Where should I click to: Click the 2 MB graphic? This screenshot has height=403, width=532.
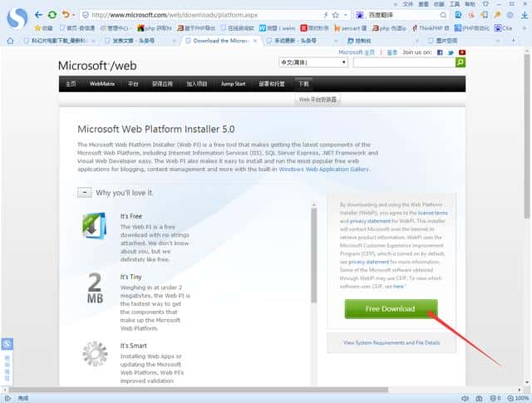coord(95,288)
